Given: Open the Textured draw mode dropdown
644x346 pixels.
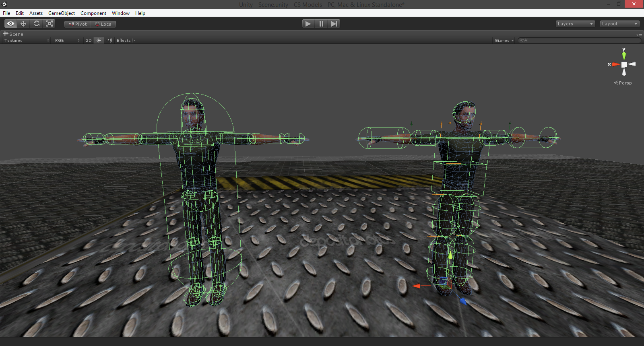Looking at the screenshot, I should [x=27, y=41].
